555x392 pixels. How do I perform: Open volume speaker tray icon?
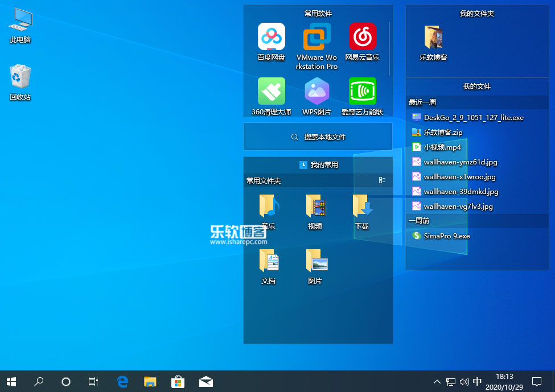[x=464, y=381]
